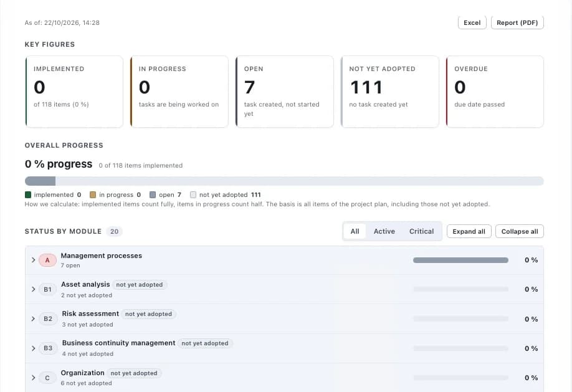Expand the Organization module chevron
The image size is (572, 392).
click(x=33, y=378)
